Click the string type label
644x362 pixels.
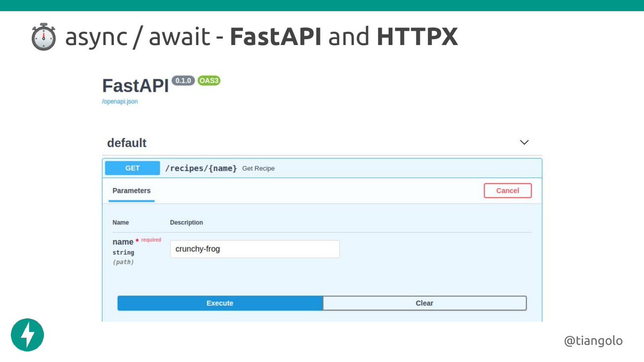point(123,252)
